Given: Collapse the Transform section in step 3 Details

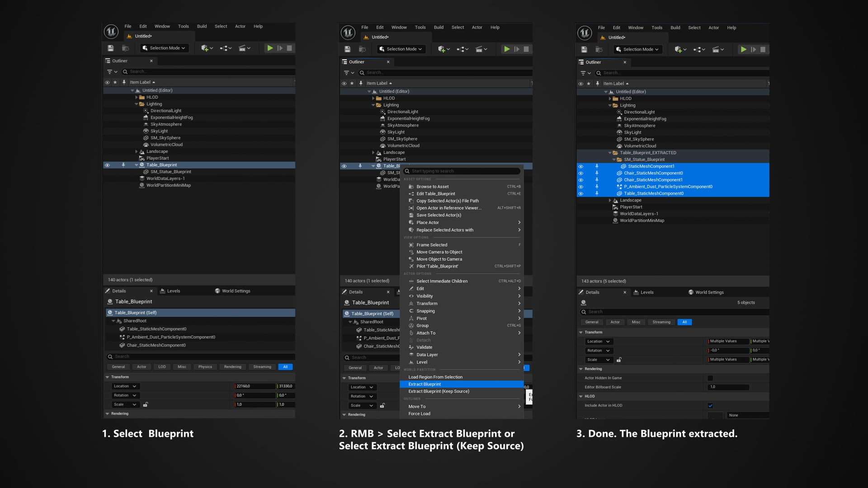Looking at the screenshot, I should point(581,332).
